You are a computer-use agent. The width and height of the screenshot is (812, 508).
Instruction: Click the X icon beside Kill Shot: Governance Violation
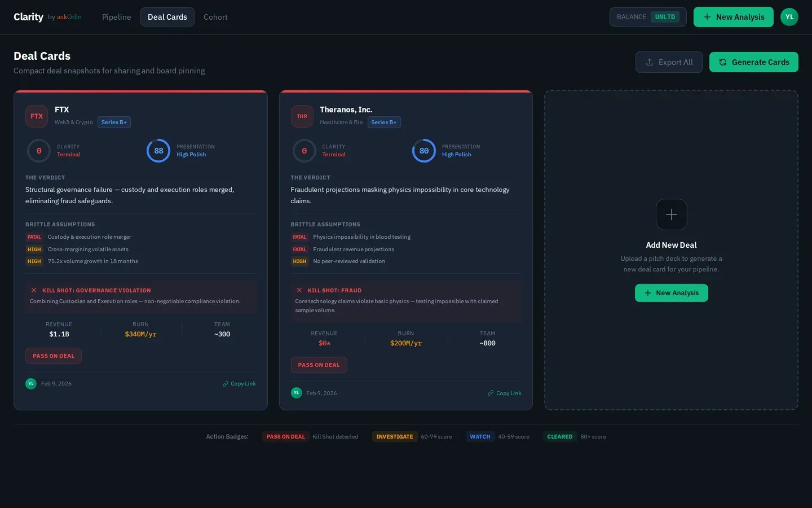point(34,290)
